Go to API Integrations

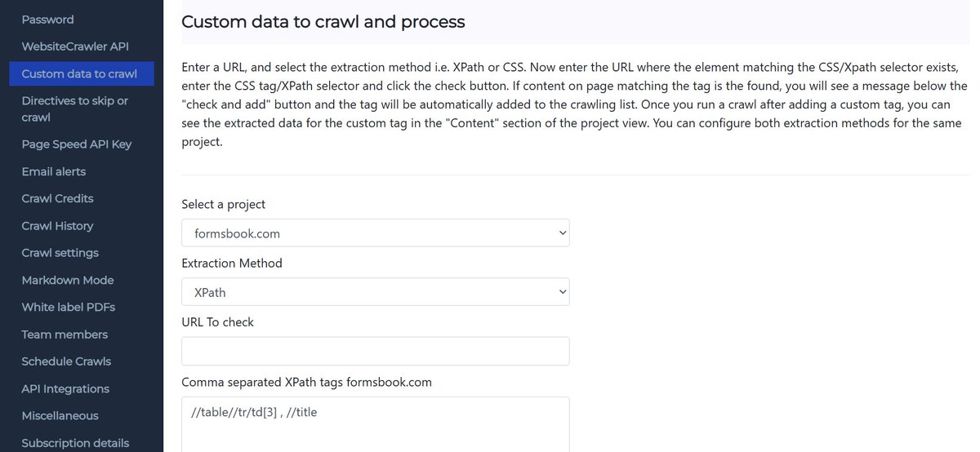pyautogui.click(x=65, y=389)
